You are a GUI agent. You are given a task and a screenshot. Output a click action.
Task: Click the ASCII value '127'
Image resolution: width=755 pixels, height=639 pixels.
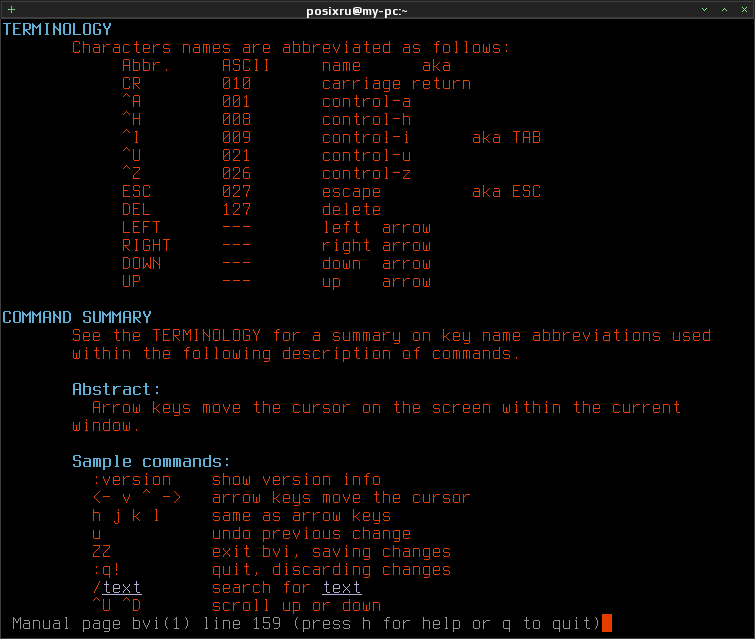236,209
